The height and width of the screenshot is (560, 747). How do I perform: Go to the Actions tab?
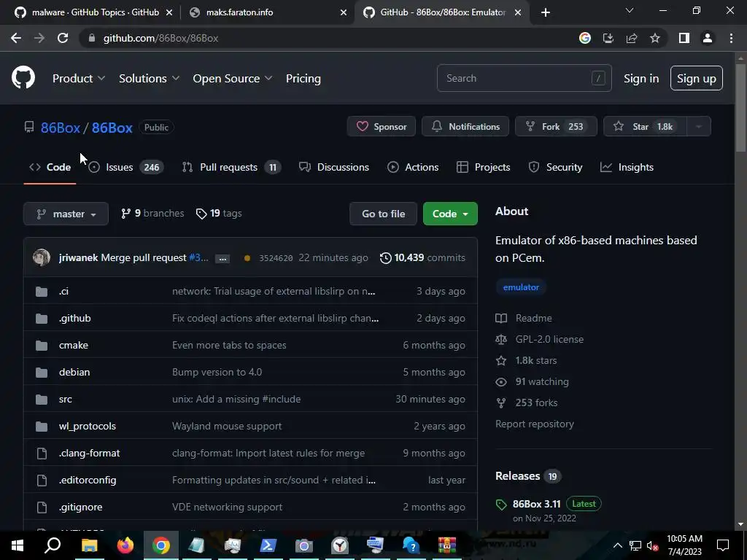coord(413,167)
